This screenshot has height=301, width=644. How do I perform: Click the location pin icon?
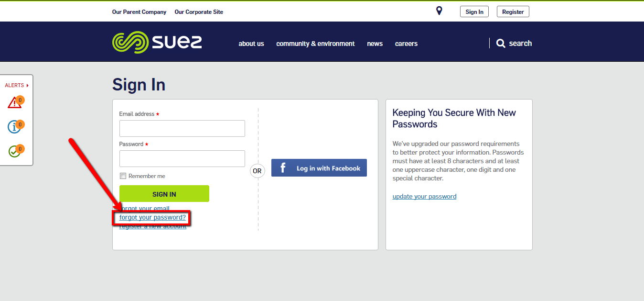click(439, 10)
